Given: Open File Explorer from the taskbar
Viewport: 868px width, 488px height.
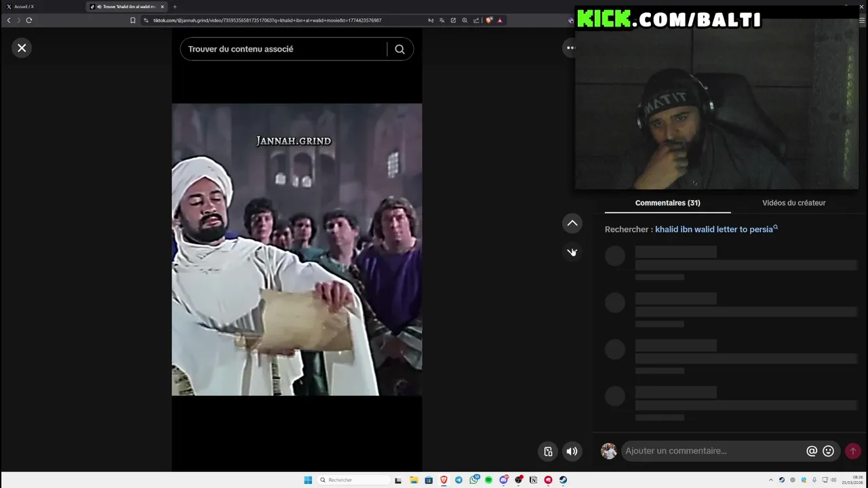Looking at the screenshot, I should tap(414, 480).
